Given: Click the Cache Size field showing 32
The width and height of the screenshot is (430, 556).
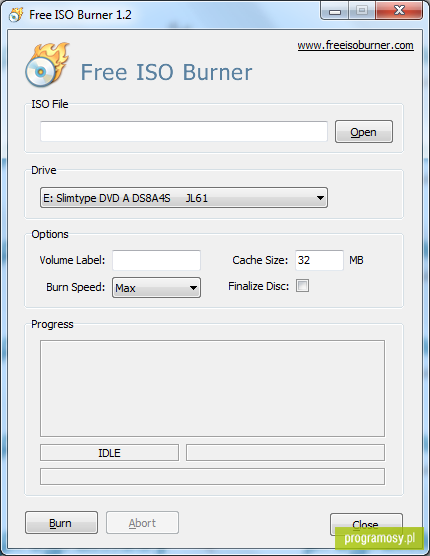Looking at the screenshot, I should (x=319, y=260).
